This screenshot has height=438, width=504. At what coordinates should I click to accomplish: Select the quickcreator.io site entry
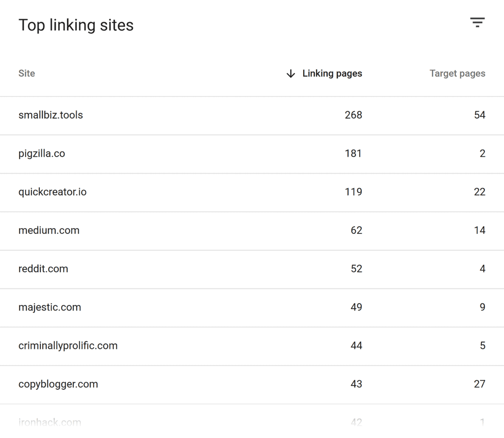pos(53,192)
